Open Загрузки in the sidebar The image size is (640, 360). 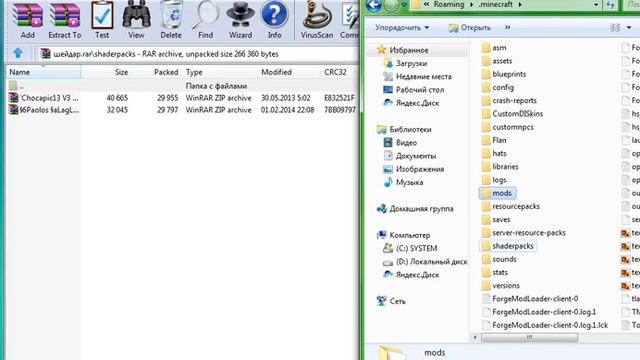tap(411, 64)
